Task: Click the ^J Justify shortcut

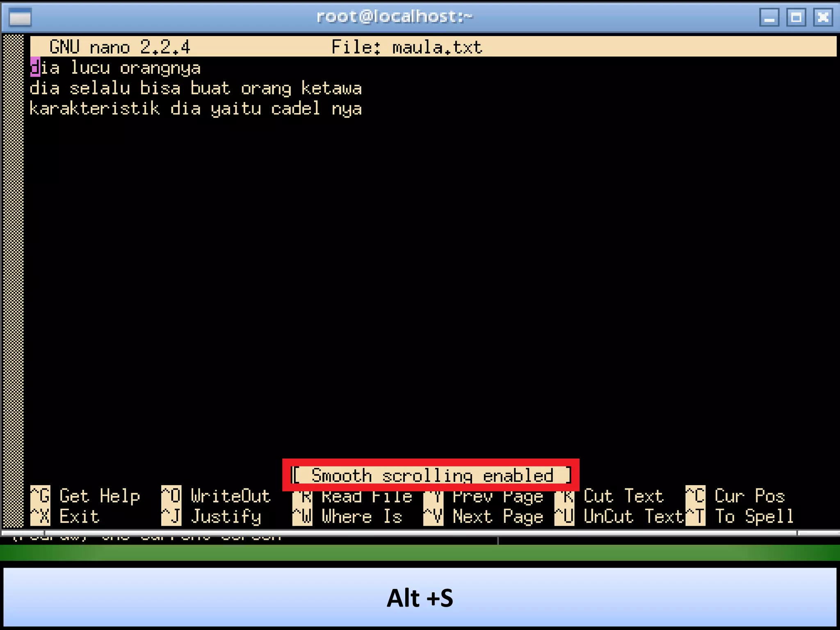Action: pyautogui.click(x=211, y=516)
